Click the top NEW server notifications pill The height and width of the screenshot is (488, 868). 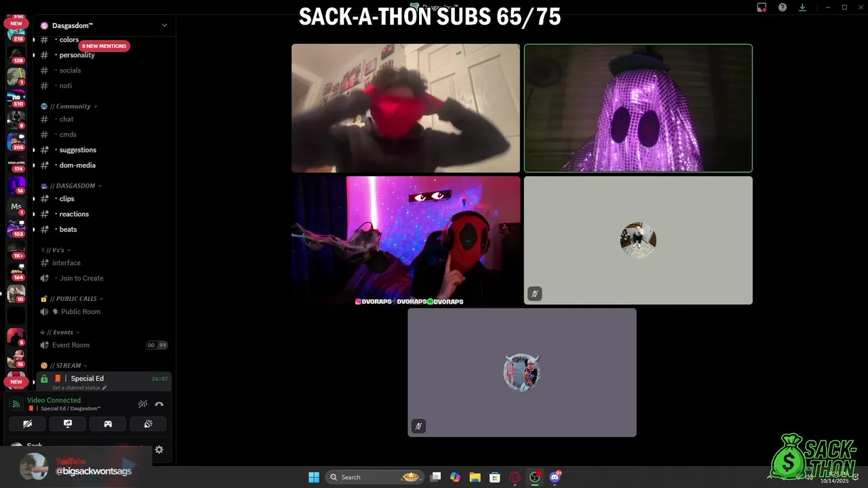[x=16, y=24]
